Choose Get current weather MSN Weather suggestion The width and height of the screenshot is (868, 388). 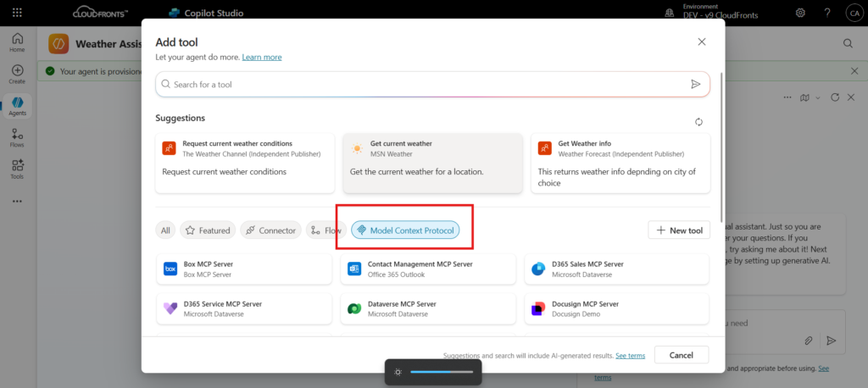click(x=432, y=163)
